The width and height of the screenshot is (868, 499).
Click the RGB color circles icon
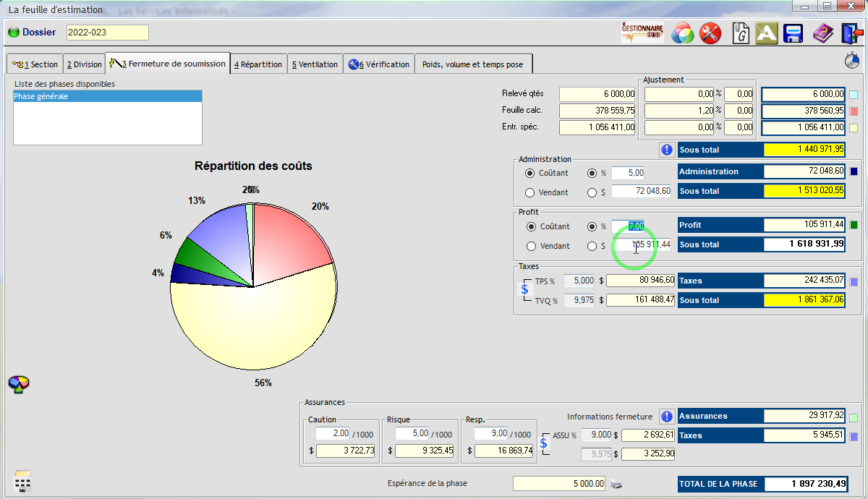(683, 33)
